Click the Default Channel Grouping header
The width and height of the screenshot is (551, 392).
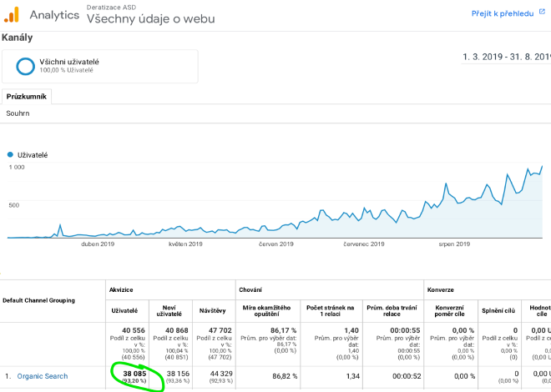38,300
